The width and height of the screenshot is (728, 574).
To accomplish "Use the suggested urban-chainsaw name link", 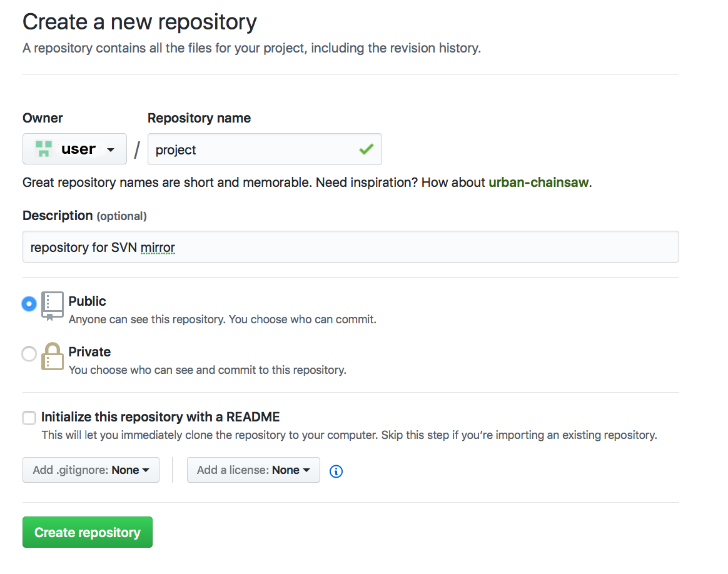I will (538, 183).
